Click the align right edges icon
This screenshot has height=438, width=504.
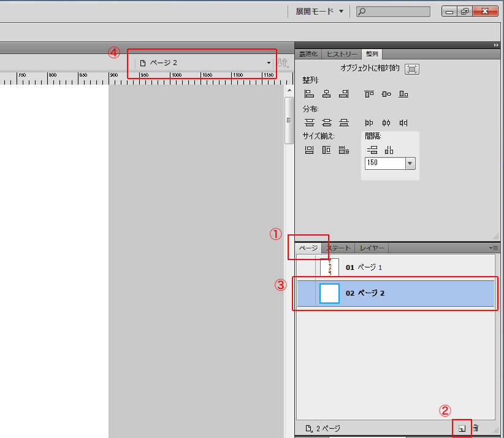pos(344,94)
